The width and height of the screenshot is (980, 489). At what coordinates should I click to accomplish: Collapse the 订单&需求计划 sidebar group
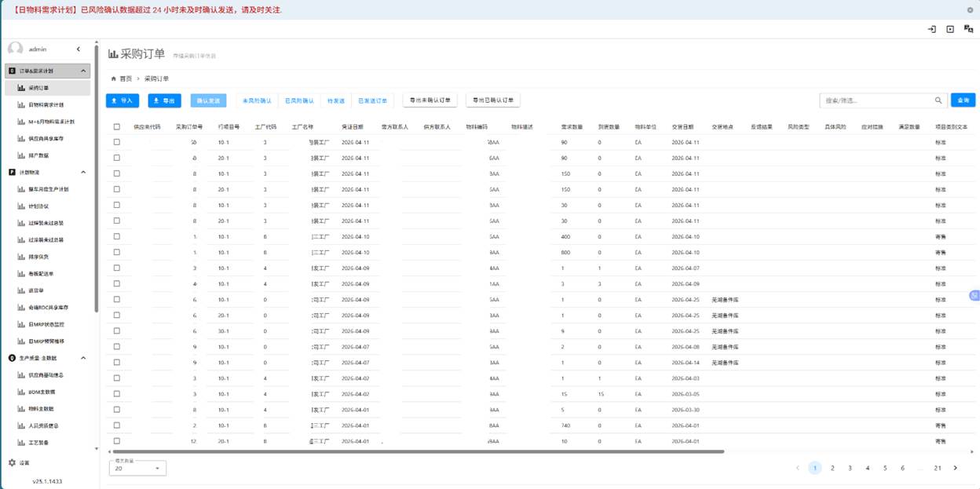[83, 71]
